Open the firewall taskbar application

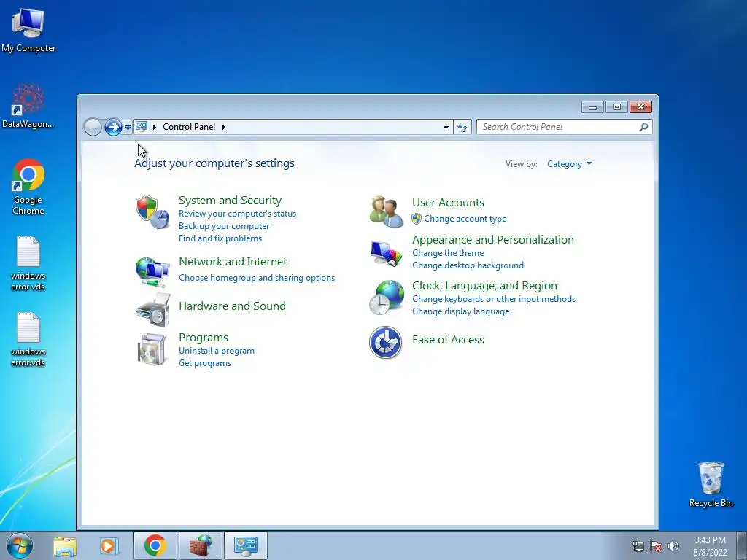201,545
